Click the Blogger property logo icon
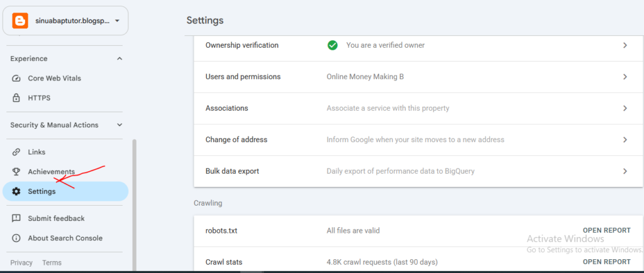The image size is (644, 273). pos(19,21)
